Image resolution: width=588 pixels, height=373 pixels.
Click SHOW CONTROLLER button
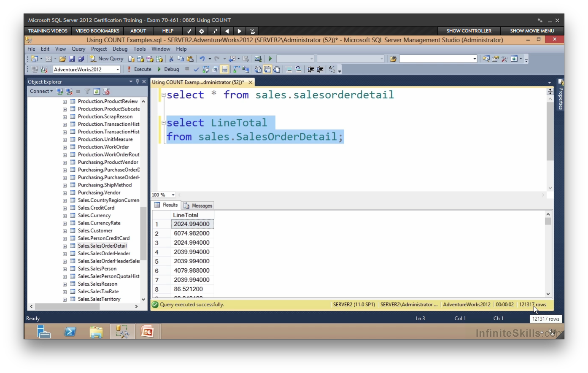469,31
